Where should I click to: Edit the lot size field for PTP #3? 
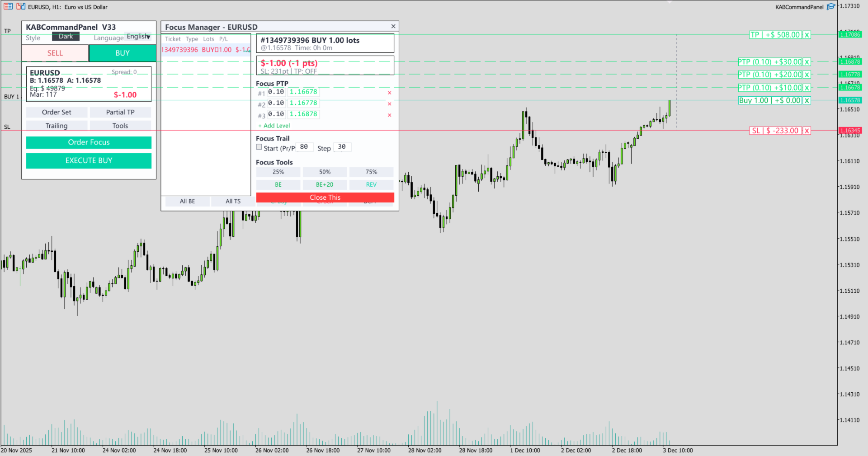click(x=276, y=114)
